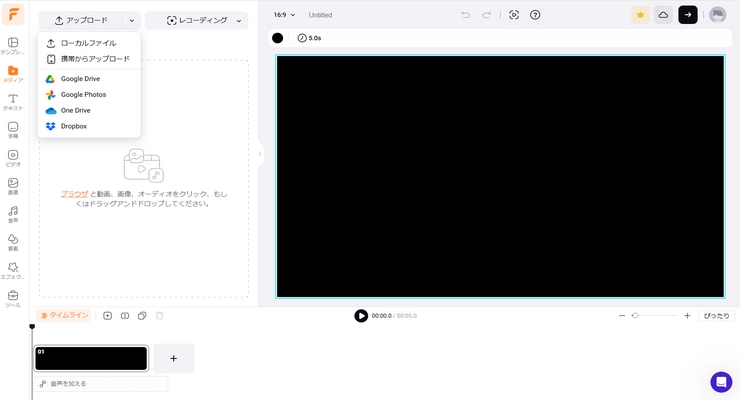
Task: Open the 16:9 aspect ratio dropdown
Action: (x=285, y=15)
